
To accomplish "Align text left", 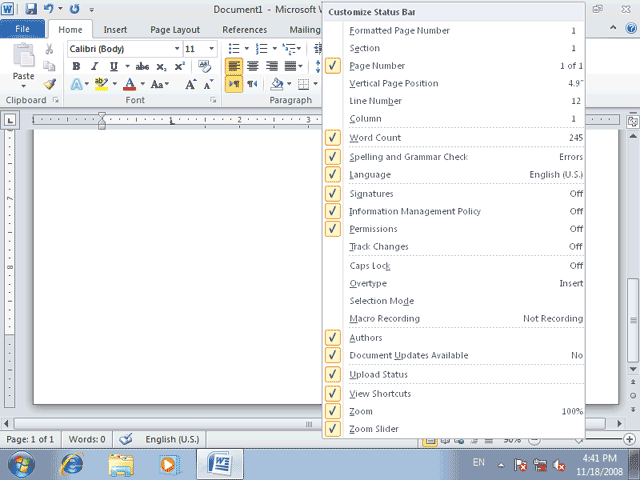I will pos(234,67).
